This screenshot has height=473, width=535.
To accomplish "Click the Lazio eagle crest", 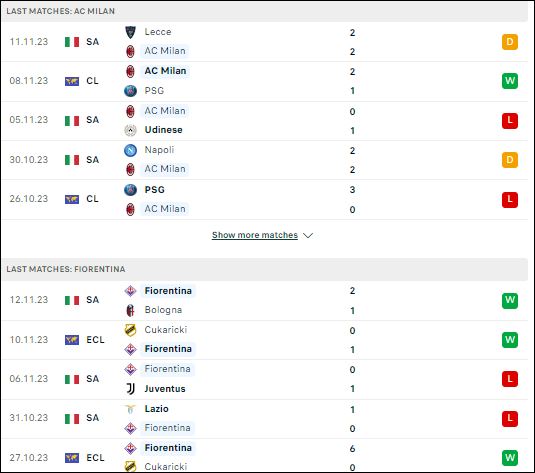I will pyautogui.click(x=130, y=408).
